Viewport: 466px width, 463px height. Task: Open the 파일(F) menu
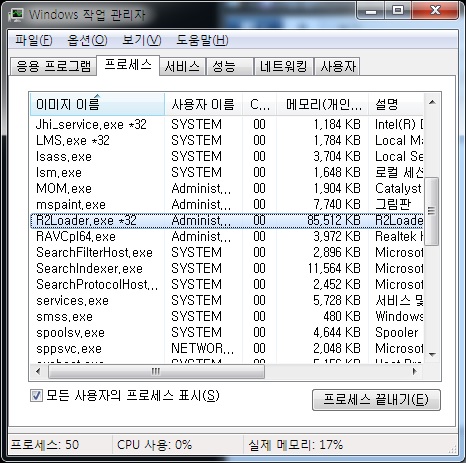pyautogui.click(x=34, y=40)
